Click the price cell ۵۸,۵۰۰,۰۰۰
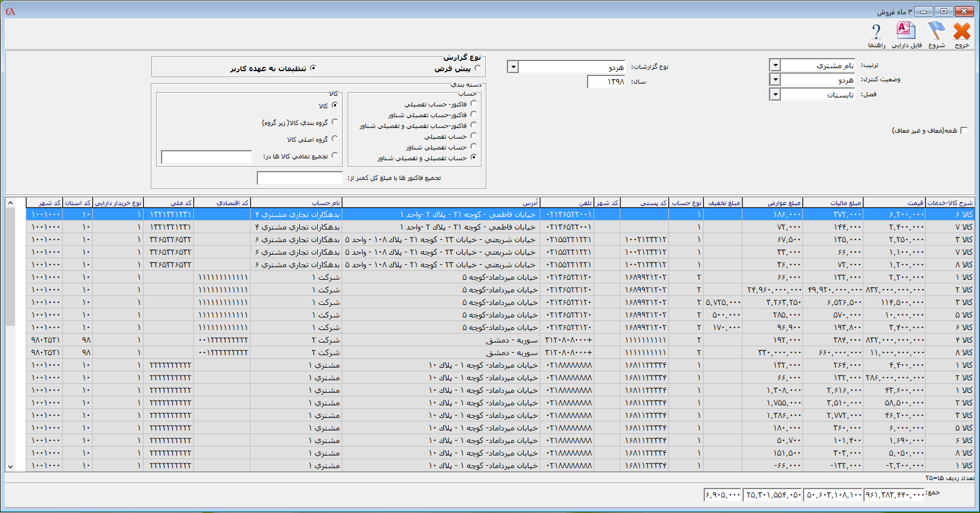This screenshot has height=513, width=980. point(894,402)
